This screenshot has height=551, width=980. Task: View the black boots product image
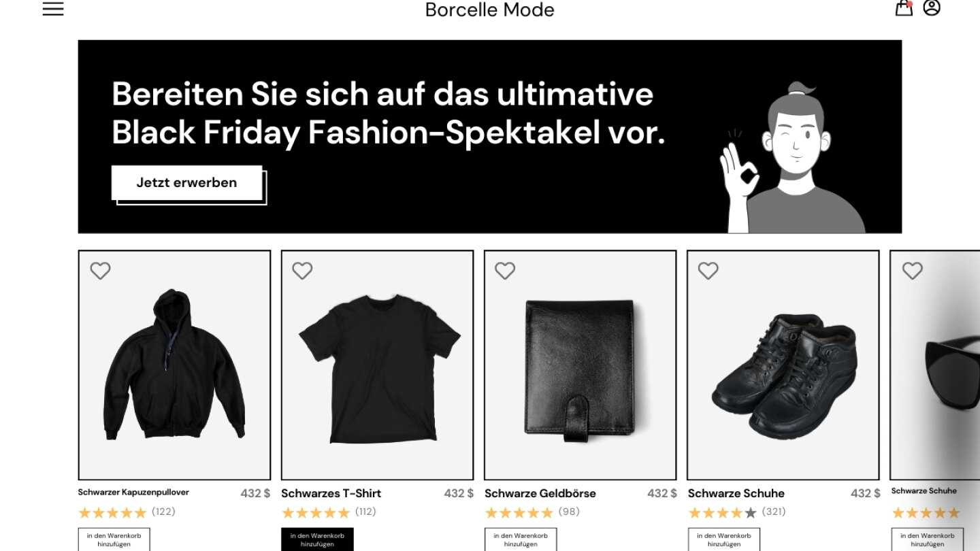tap(783, 365)
